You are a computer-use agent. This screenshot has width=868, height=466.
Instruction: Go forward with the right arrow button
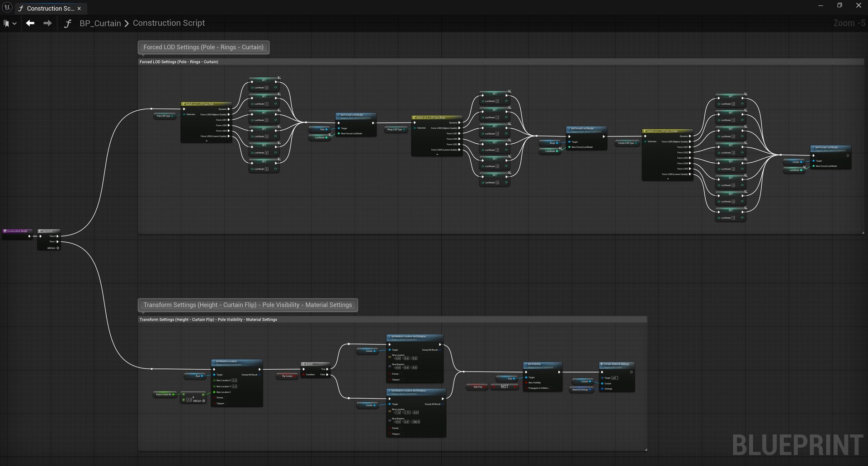point(47,23)
